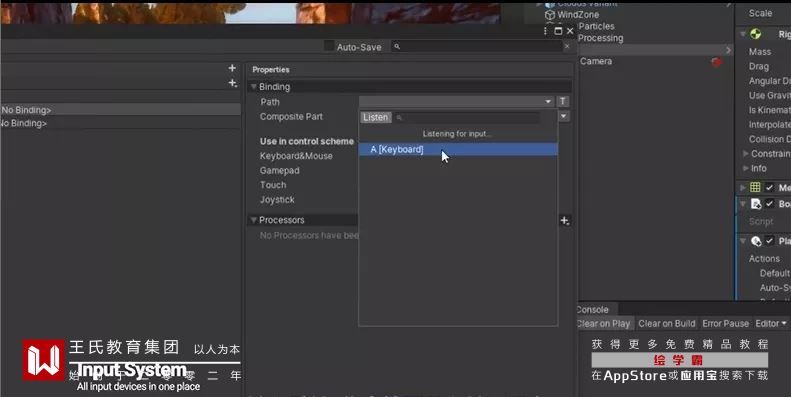Click the Keyboard&Mouse control scheme label

click(296, 156)
